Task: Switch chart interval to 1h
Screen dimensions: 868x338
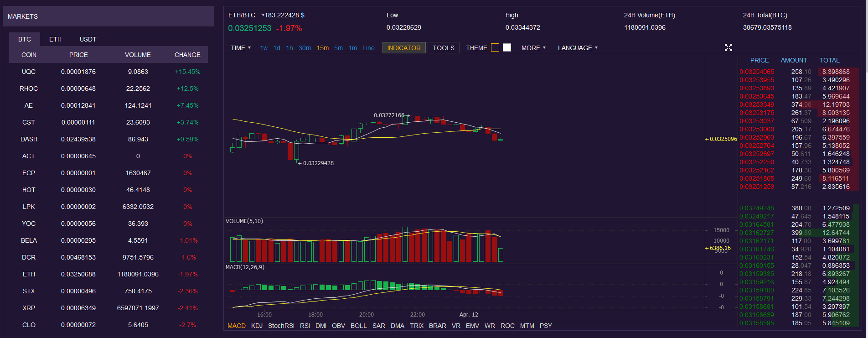Action: coord(289,48)
